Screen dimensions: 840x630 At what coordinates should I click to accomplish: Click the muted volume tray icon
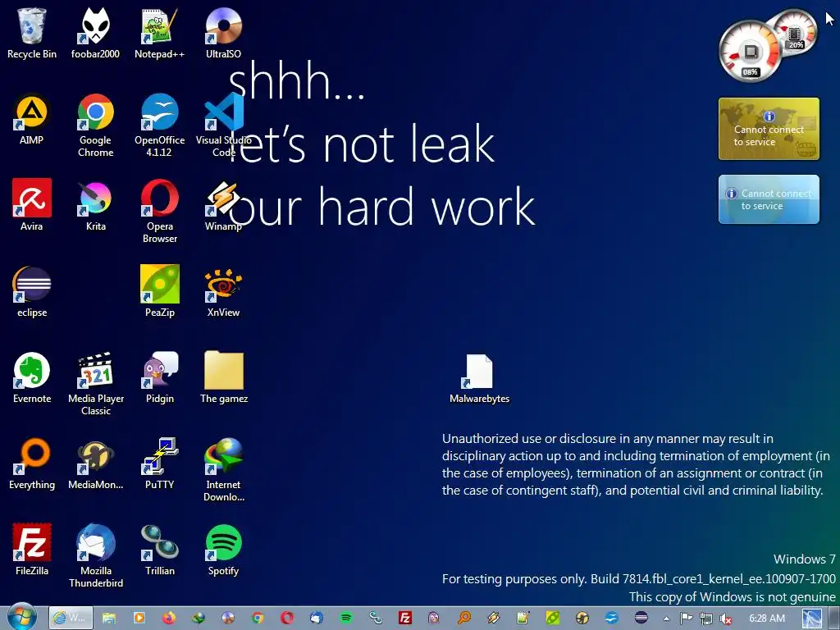tap(726, 619)
